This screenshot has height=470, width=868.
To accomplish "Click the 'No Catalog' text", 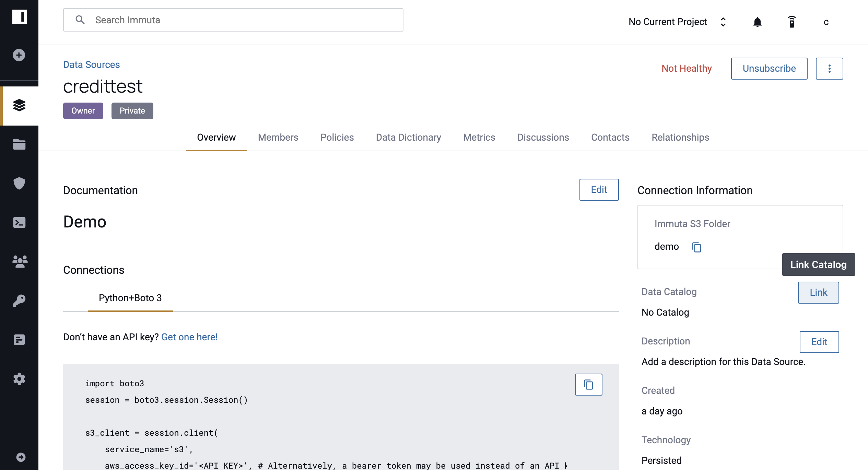I will pyautogui.click(x=665, y=313).
